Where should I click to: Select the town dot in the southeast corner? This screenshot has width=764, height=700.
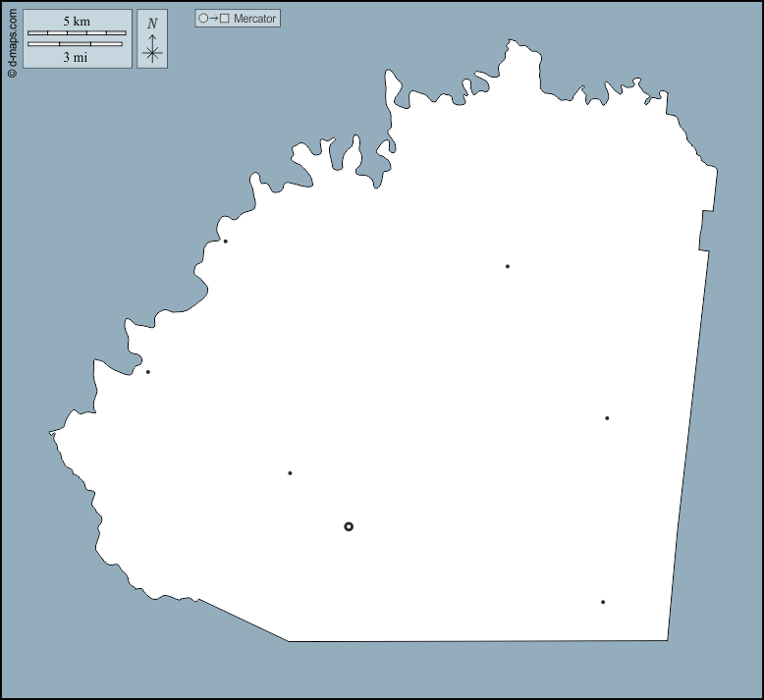coord(603,602)
